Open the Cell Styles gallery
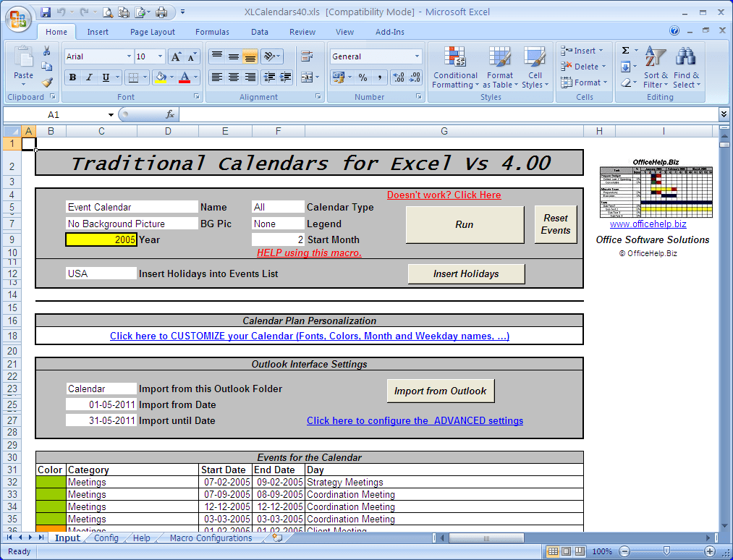 point(535,69)
